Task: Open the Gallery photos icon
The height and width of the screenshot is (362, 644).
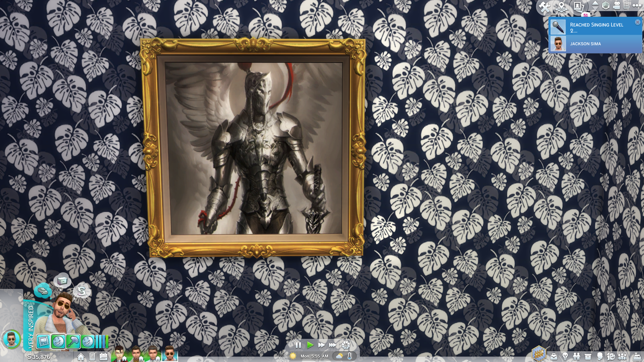Action: [x=578, y=7]
